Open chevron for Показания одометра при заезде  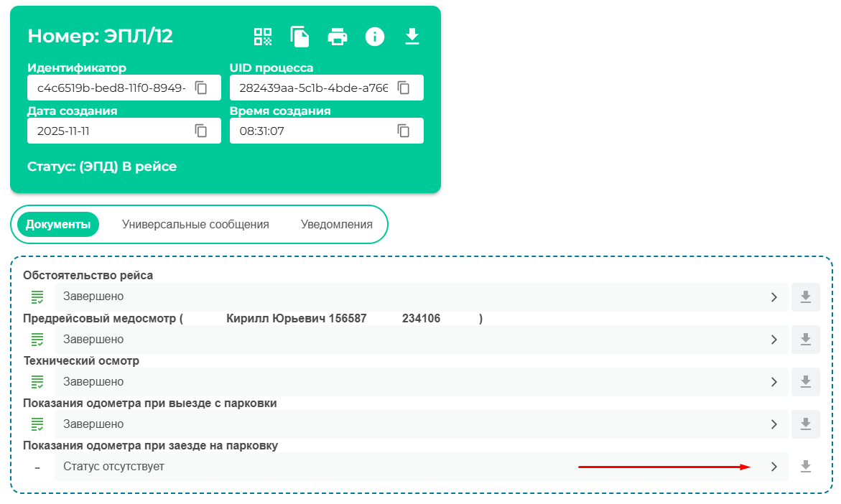click(773, 467)
